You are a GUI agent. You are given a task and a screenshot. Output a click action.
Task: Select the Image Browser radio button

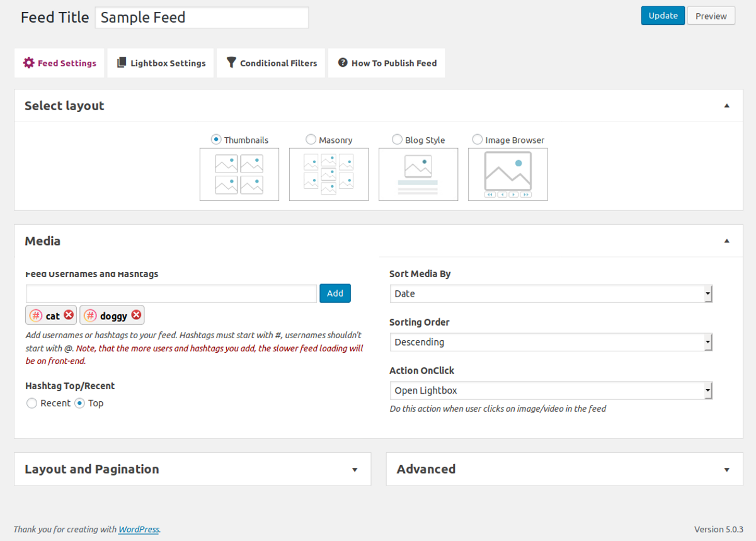click(x=478, y=139)
